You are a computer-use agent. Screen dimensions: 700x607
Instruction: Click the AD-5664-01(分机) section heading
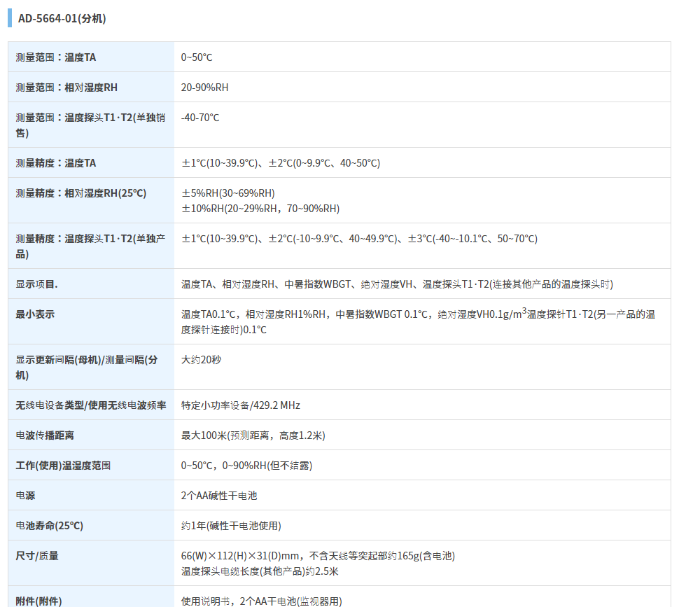[62, 18]
